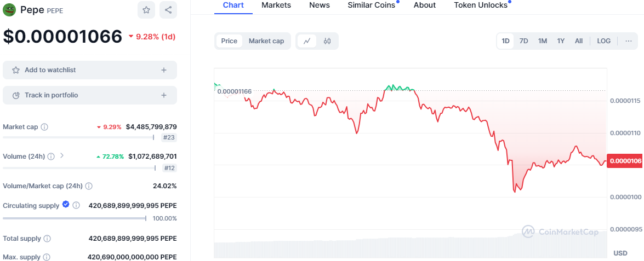Star Pepe as a favorite

(146, 10)
